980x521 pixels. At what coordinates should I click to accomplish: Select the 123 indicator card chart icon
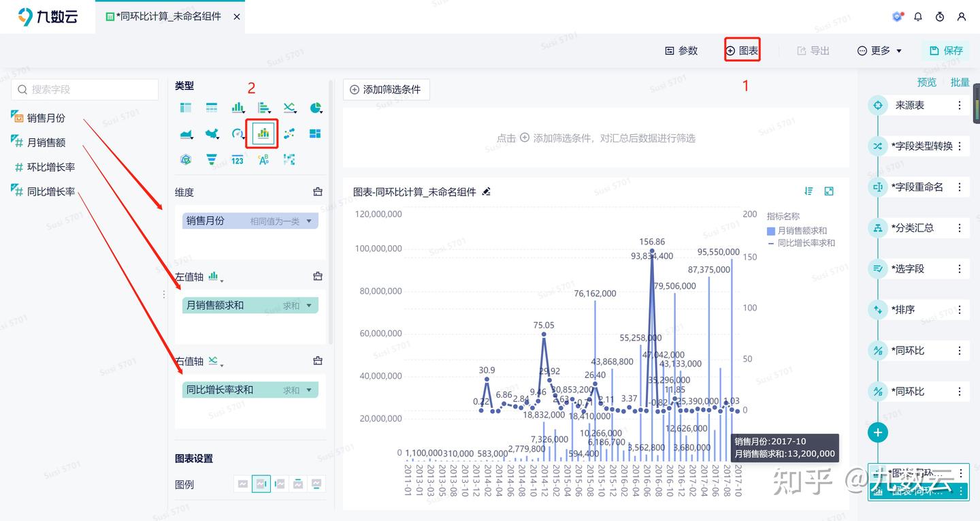click(x=237, y=159)
